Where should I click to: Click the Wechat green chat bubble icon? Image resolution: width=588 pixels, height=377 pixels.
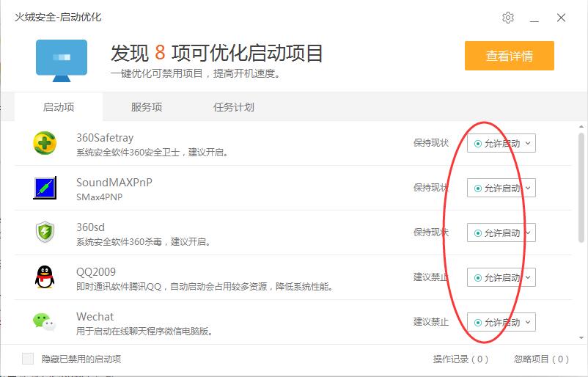(44, 322)
